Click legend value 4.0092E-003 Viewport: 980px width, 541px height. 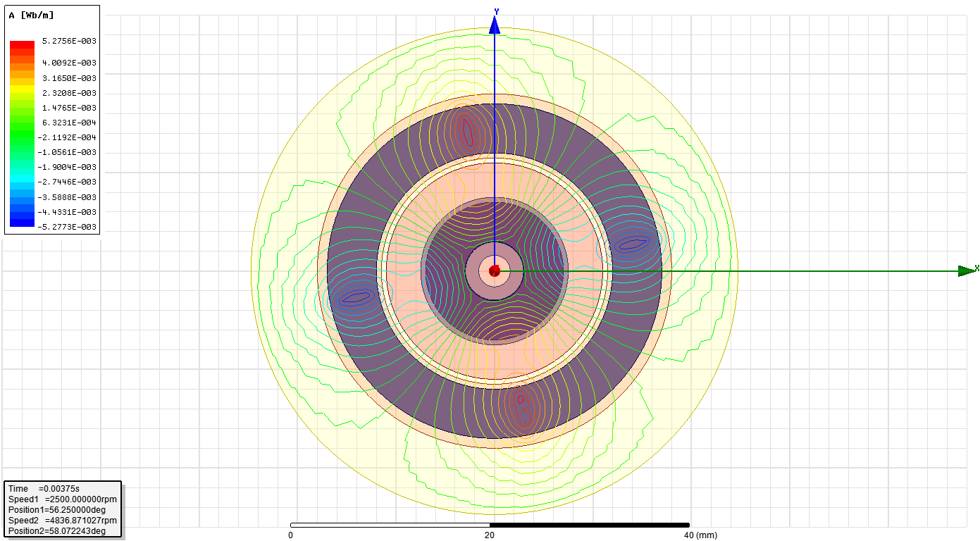(69, 63)
